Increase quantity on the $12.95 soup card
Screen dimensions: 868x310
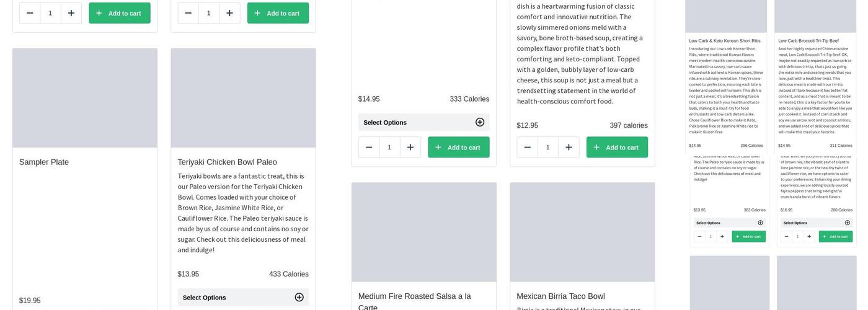coord(569,148)
